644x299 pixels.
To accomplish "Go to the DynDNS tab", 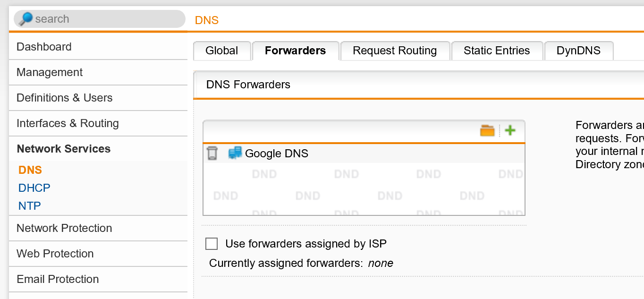I will 579,51.
